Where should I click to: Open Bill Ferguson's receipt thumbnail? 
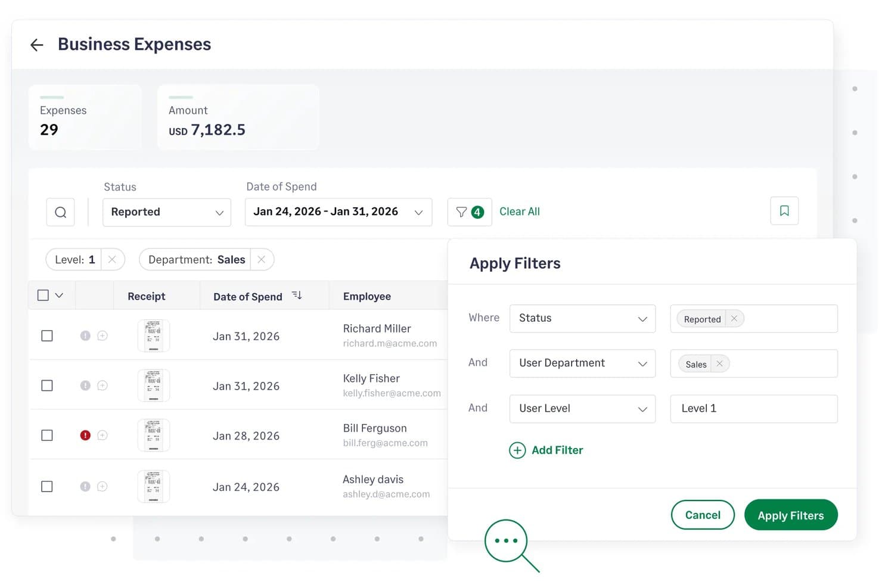coord(154,435)
